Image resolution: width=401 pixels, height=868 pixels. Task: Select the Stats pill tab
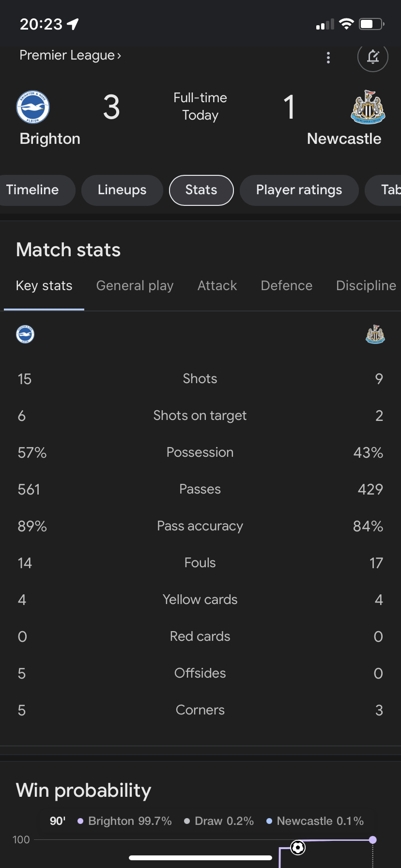201,190
